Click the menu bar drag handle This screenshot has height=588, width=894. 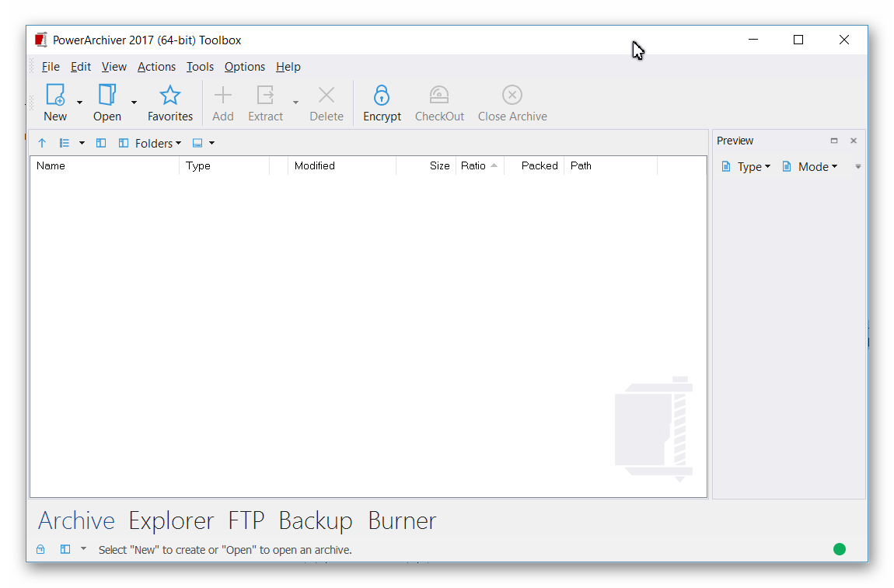[31, 67]
